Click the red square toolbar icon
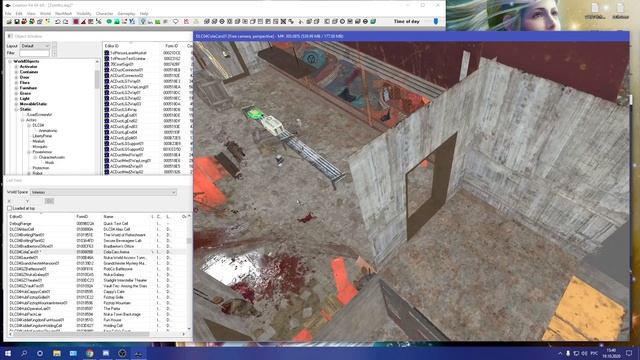 click(76, 21)
